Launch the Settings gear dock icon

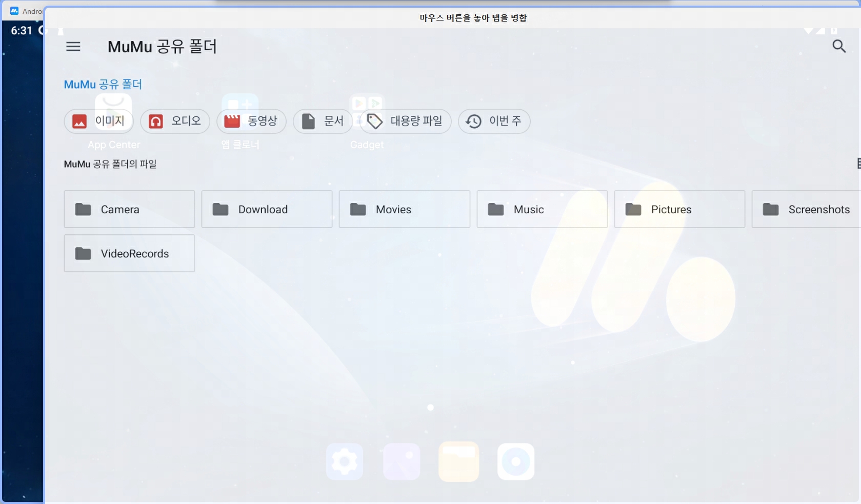tap(345, 461)
